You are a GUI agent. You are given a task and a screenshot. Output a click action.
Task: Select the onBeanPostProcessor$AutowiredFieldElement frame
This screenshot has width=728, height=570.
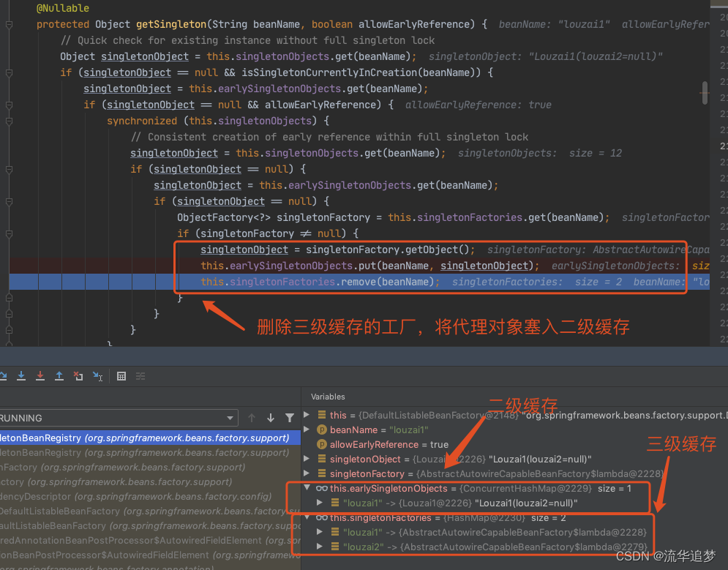150,555
